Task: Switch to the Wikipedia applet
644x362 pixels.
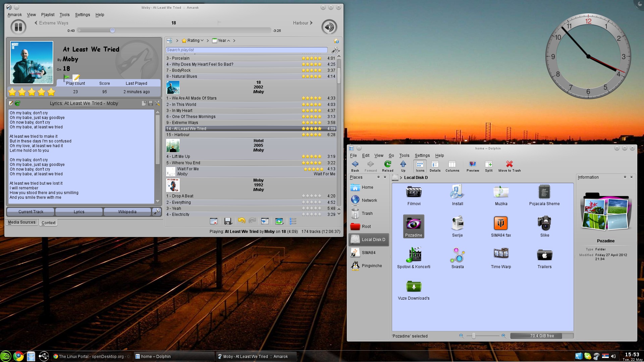Action: [x=127, y=212]
